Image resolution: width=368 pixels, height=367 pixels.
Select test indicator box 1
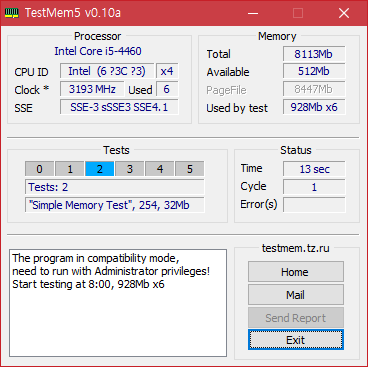tap(69, 169)
